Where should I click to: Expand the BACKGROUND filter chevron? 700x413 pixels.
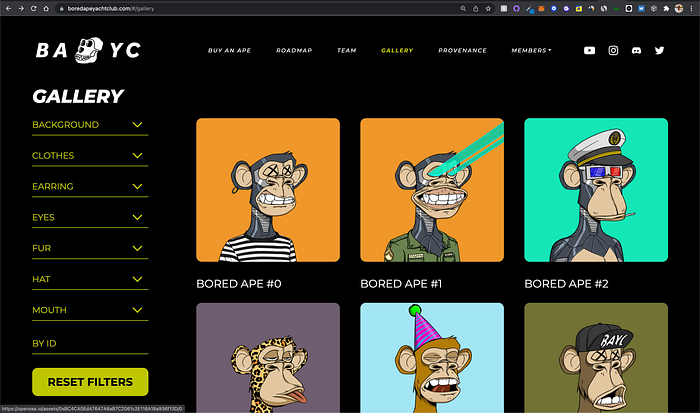pyautogui.click(x=137, y=125)
